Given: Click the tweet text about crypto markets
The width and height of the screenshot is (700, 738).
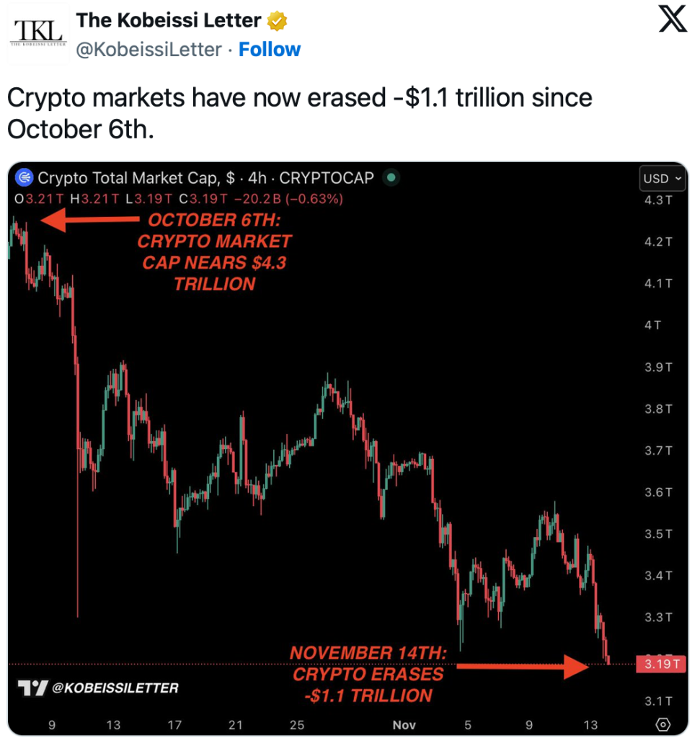Looking at the screenshot, I should click(x=299, y=112).
